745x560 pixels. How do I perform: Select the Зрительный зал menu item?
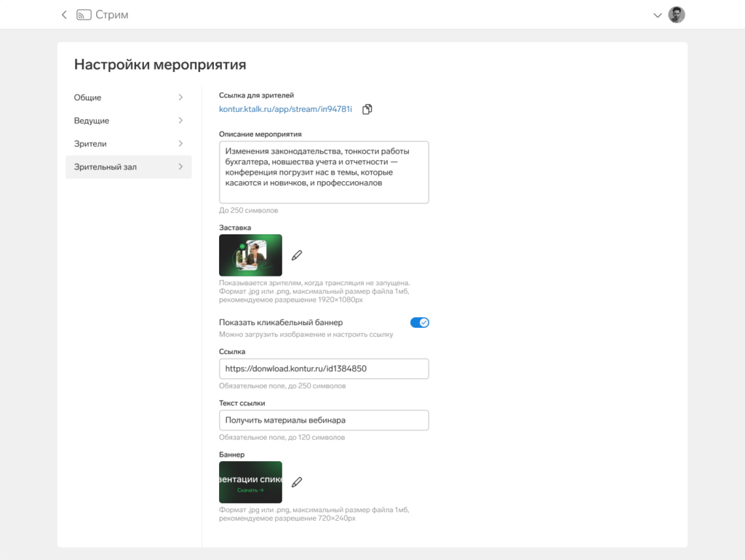click(x=128, y=167)
